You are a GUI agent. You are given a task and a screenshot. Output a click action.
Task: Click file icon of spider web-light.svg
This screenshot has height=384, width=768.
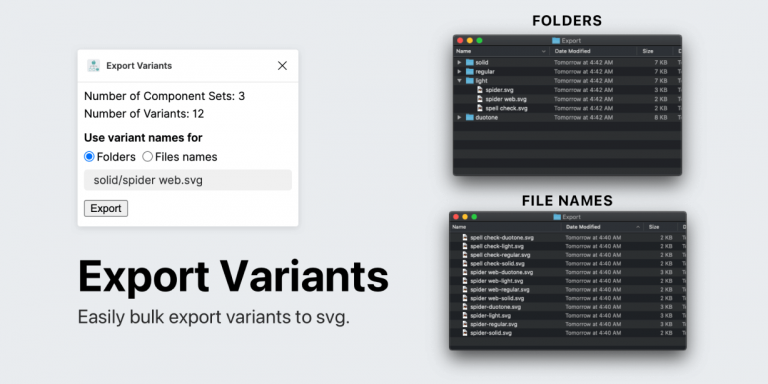pos(465,281)
